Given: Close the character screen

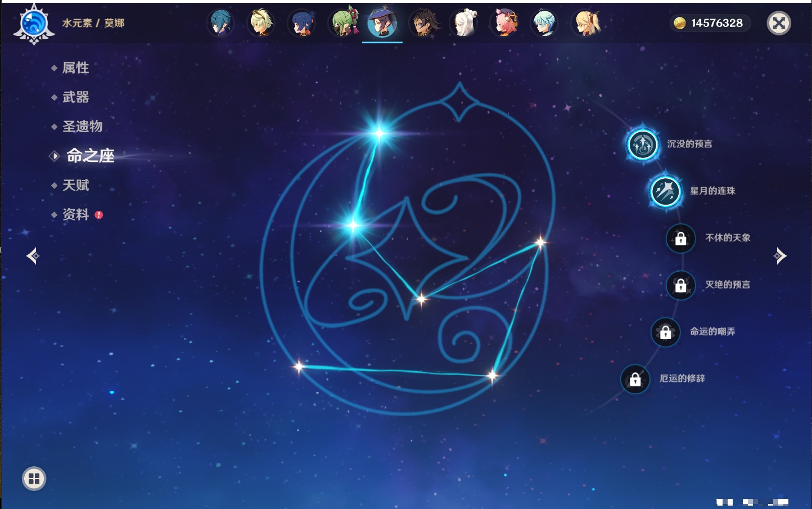Looking at the screenshot, I should click(779, 23).
